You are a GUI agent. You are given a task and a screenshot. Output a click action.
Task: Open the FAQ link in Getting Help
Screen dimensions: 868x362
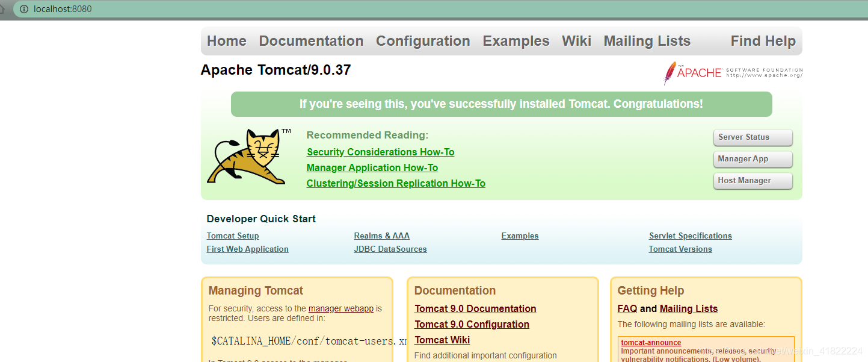(627, 308)
